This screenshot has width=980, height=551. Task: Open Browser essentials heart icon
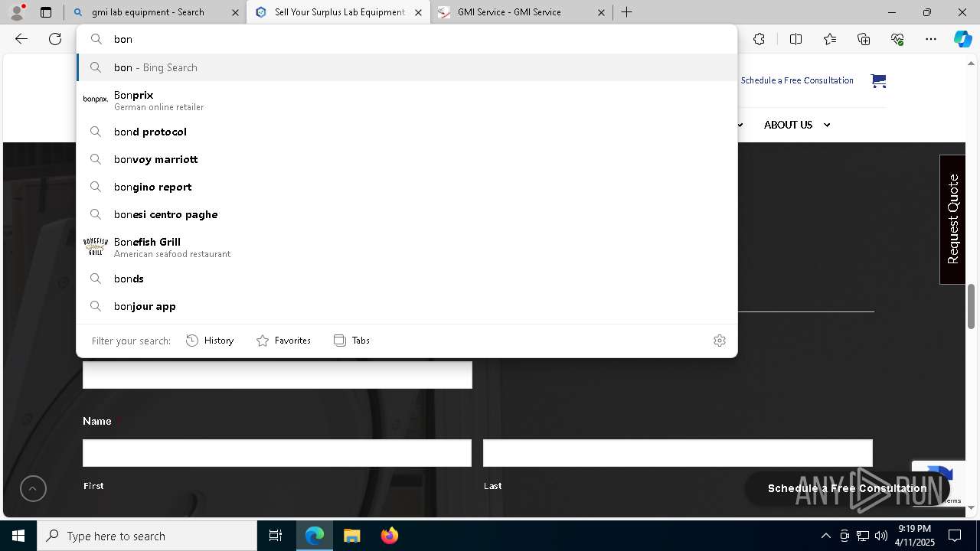(897, 39)
